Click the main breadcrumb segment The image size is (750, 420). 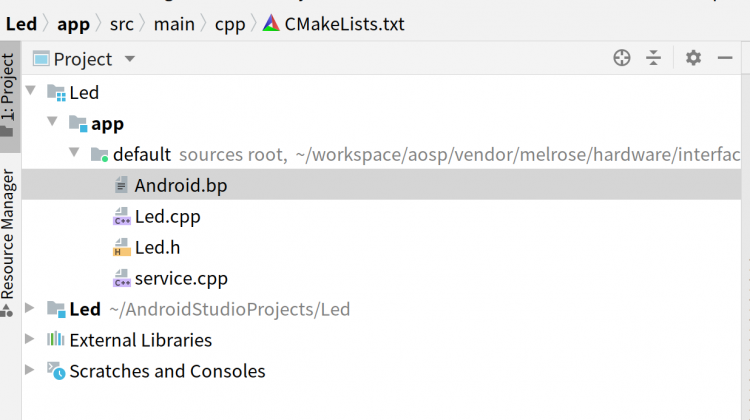coord(174,22)
